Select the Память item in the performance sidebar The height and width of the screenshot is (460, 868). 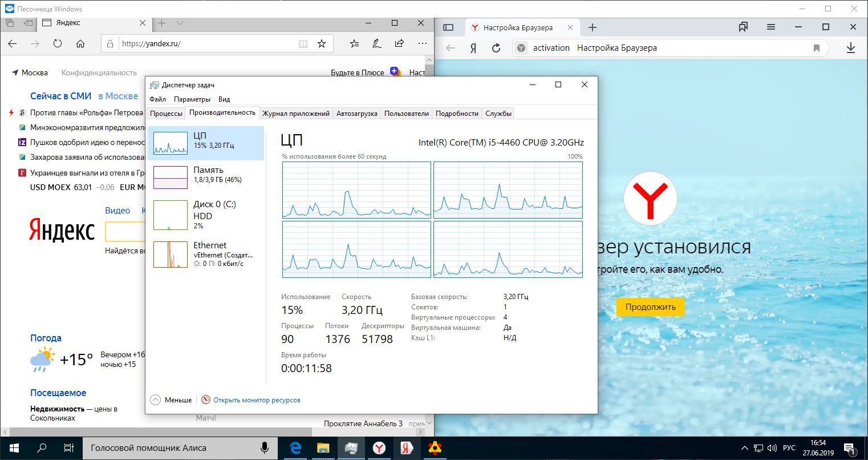(206, 177)
